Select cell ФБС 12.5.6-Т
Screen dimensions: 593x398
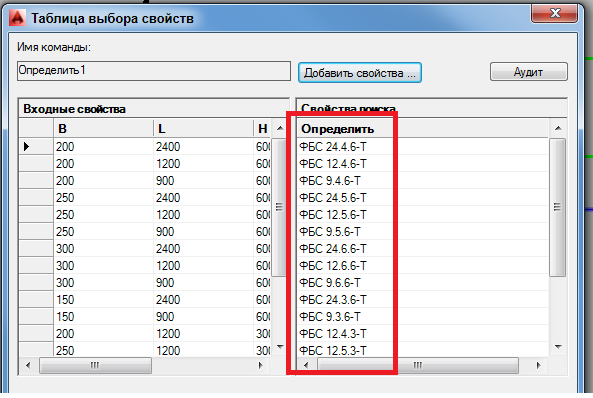[422, 215]
